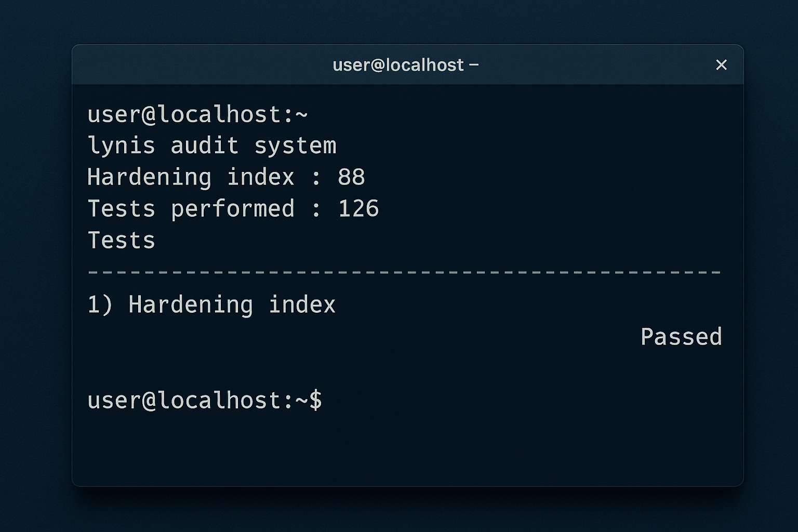The image size is (798, 532).
Task: Click the dashed separator line
Action: [404, 272]
